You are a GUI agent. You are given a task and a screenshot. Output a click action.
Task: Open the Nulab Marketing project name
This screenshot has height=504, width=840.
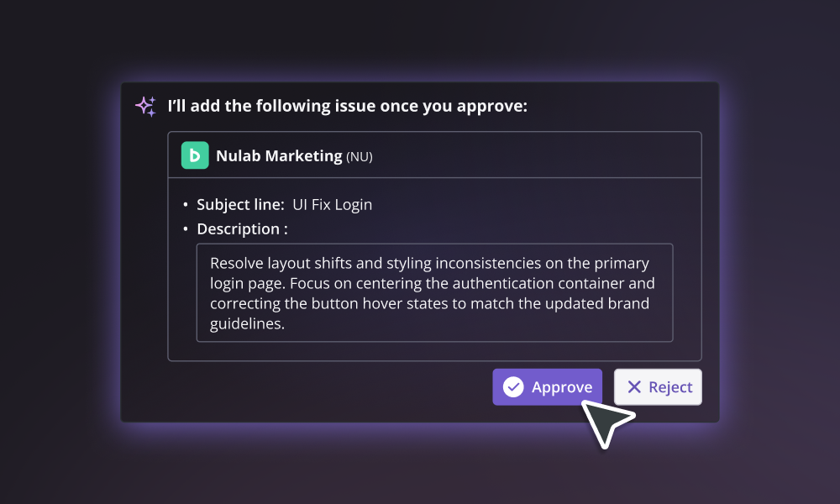[279, 155]
